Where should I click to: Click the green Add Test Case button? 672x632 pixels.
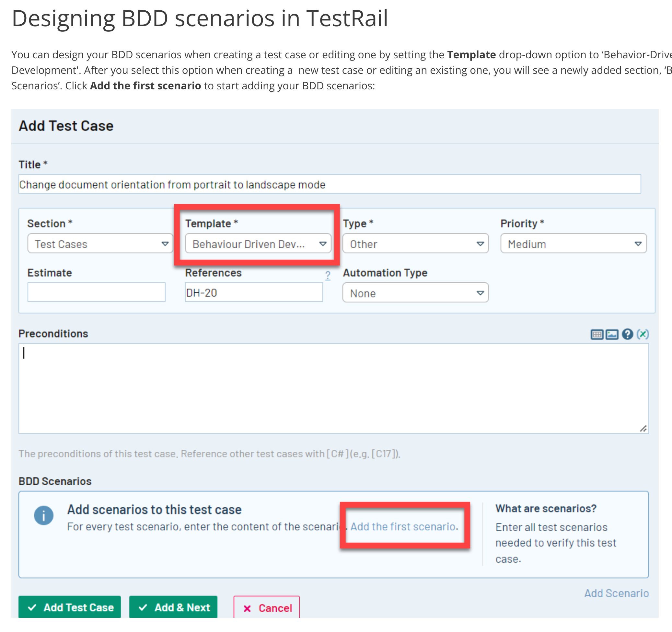70,607
